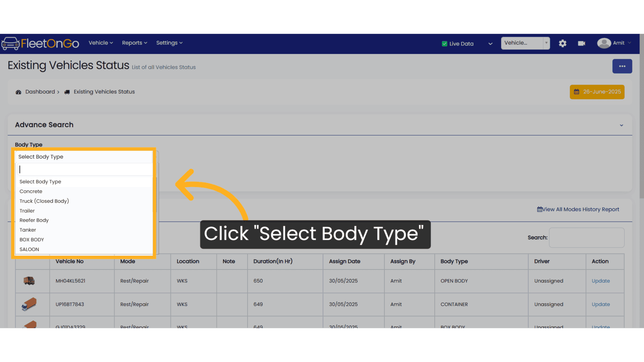The height and width of the screenshot is (362, 644).
Task: Sort by Assign By column header
Action: [x=409, y=261]
